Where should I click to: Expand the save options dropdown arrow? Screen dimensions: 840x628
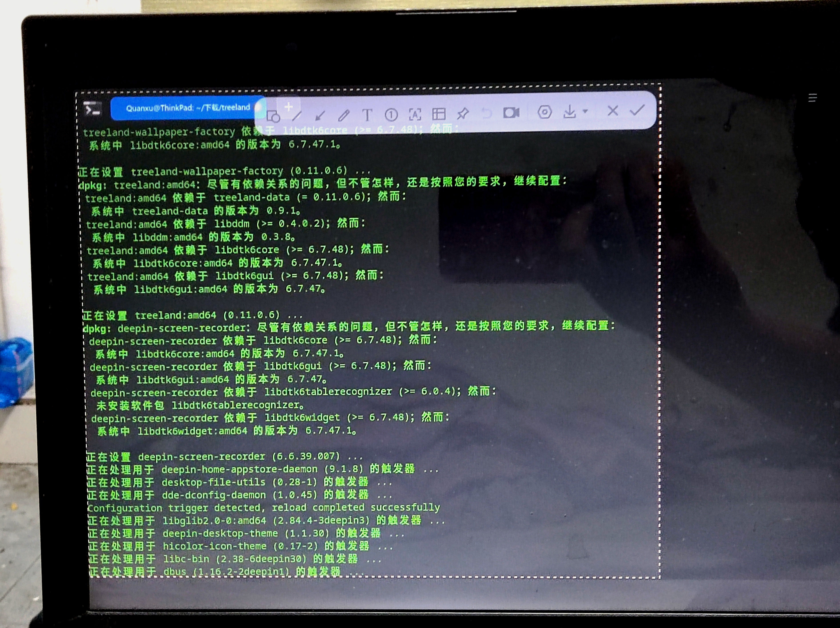(x=585, y=111)
